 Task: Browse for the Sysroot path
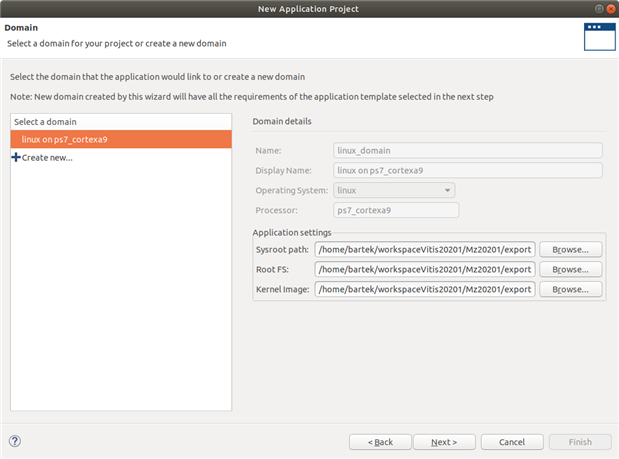571,249
